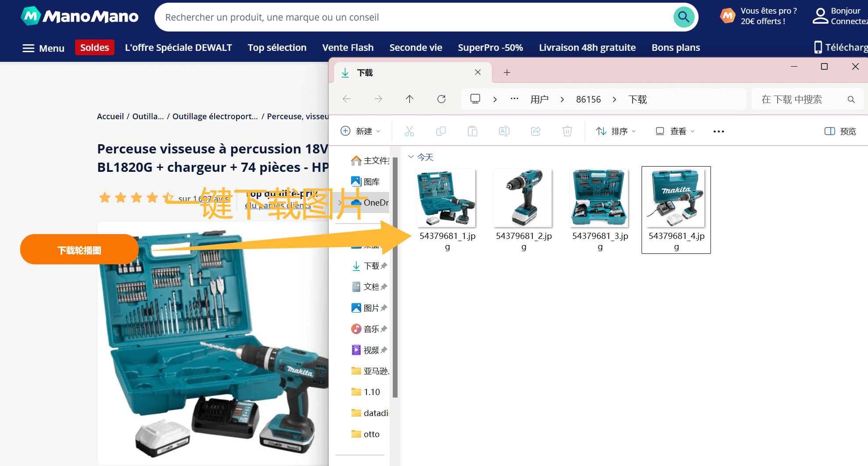Click the address bar ellipsis for hidden path

[x=515, y=99]
